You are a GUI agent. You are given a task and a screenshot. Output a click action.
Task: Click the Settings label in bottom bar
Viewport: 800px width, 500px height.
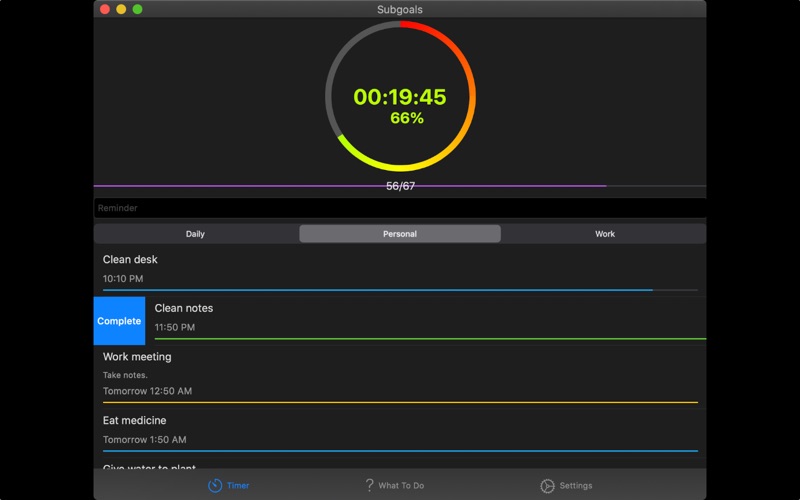pos(576,486)
